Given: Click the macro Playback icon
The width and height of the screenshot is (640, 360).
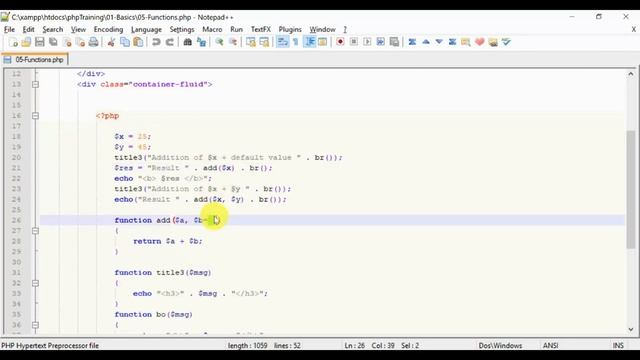Looking at the screenshot, I should pos(367,42).
